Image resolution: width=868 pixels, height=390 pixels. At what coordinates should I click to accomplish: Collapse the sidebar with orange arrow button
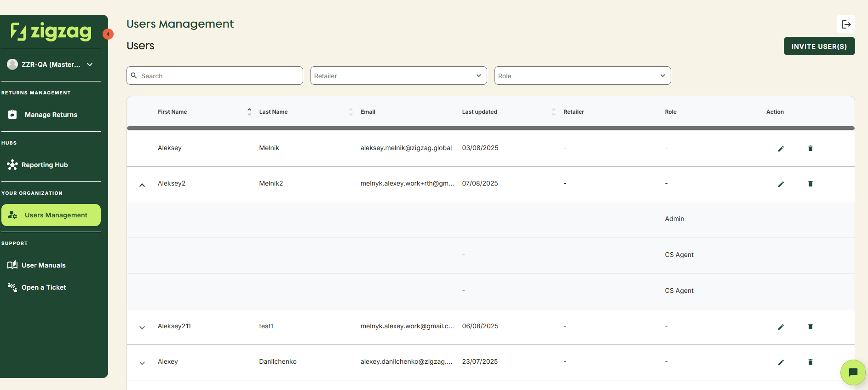click(x=108, y=34)
